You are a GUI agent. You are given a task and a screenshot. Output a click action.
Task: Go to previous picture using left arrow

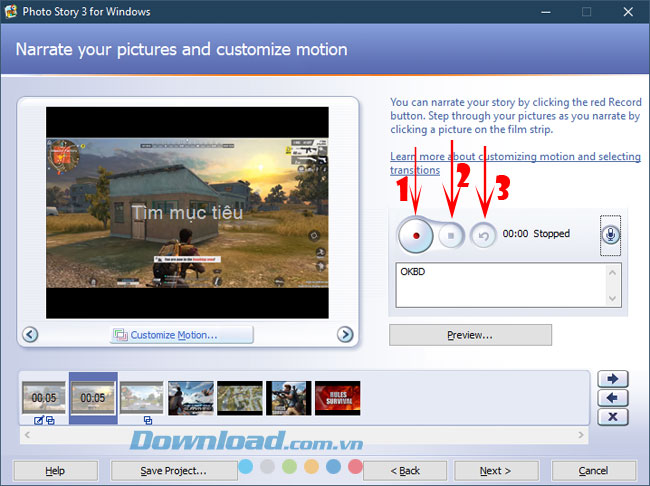click(x=30, y=335)
